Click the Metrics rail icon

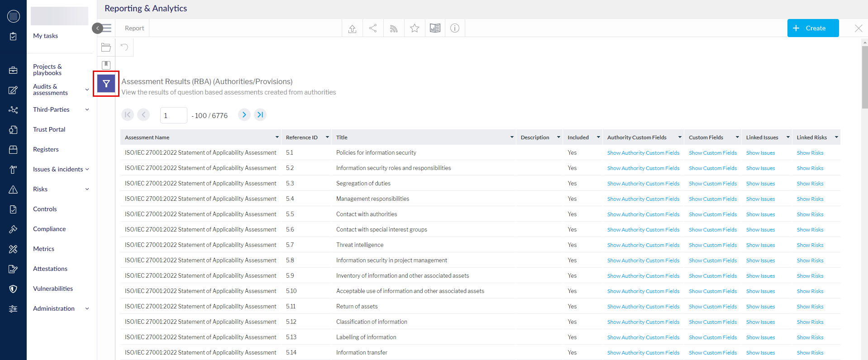pyautogui.click(x=13, y=249)
